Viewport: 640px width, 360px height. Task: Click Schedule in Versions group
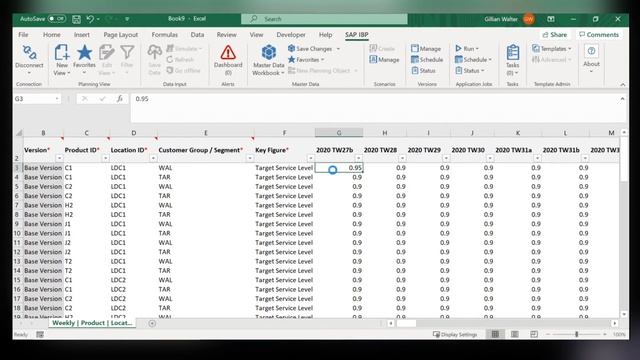click(x=427, y=60)
